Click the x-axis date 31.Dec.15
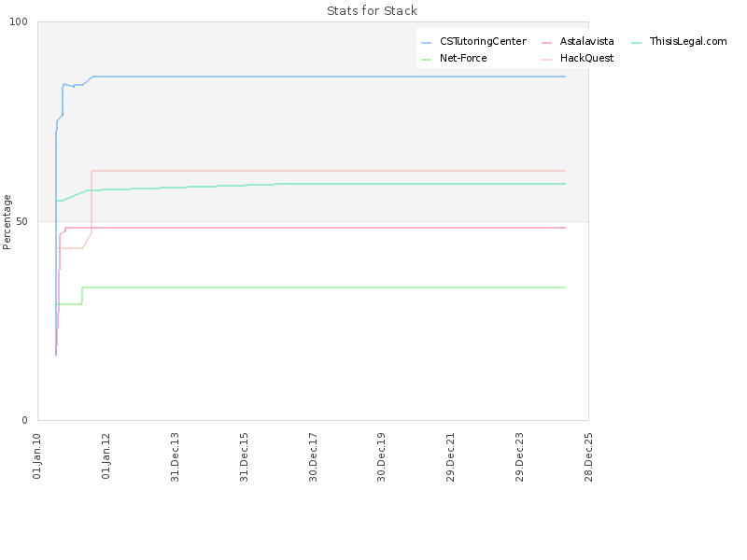The height and width of the screenshot is (560, 747). coord(244,456)
